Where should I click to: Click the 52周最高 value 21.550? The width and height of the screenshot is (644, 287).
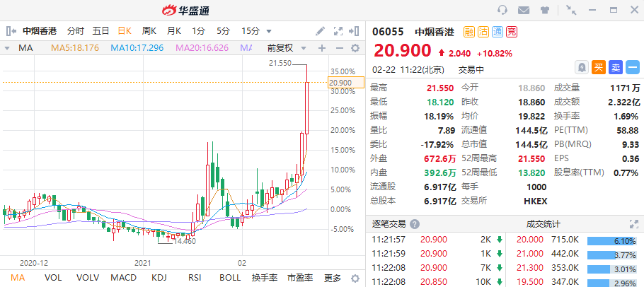pyautogui.click(x=531, y=158)
